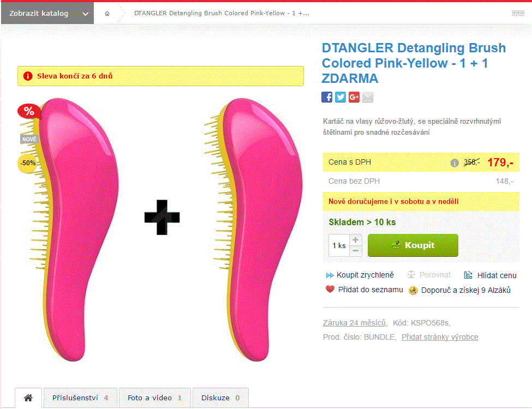Share on Google Plus icon

pos(354,97)
